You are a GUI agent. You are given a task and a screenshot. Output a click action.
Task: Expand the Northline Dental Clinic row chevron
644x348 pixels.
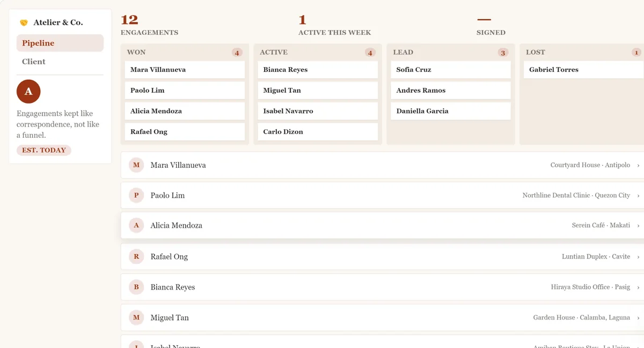638,196
